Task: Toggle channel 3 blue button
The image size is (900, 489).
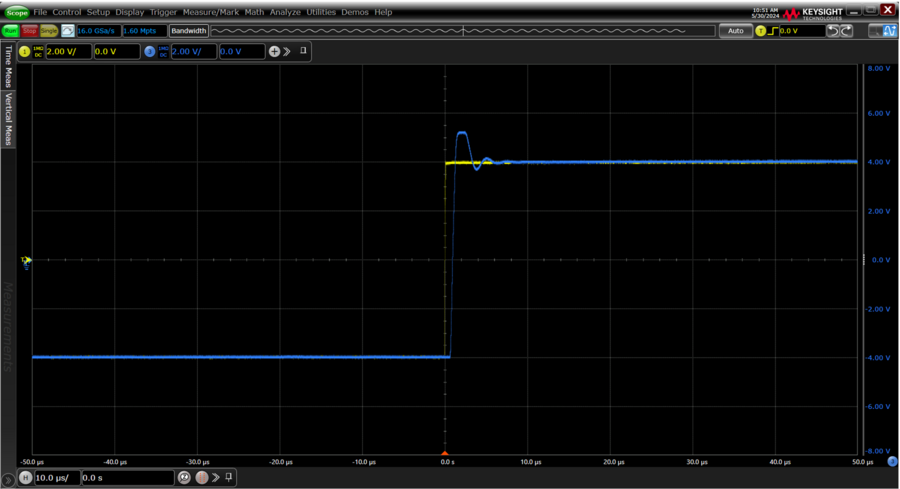Action: pos(150,51)
